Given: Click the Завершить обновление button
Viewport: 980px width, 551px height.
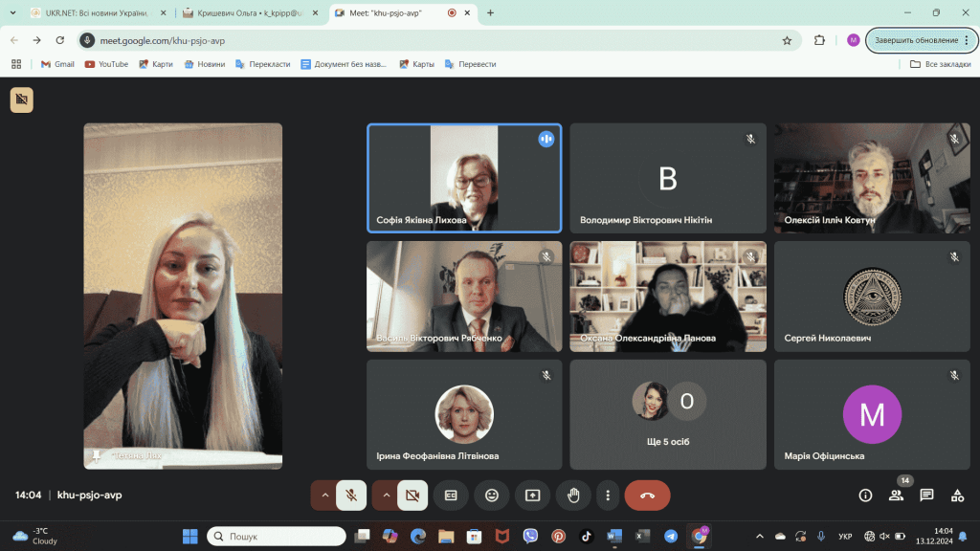Looking at the screenshot, I should (x=915, y=40).
